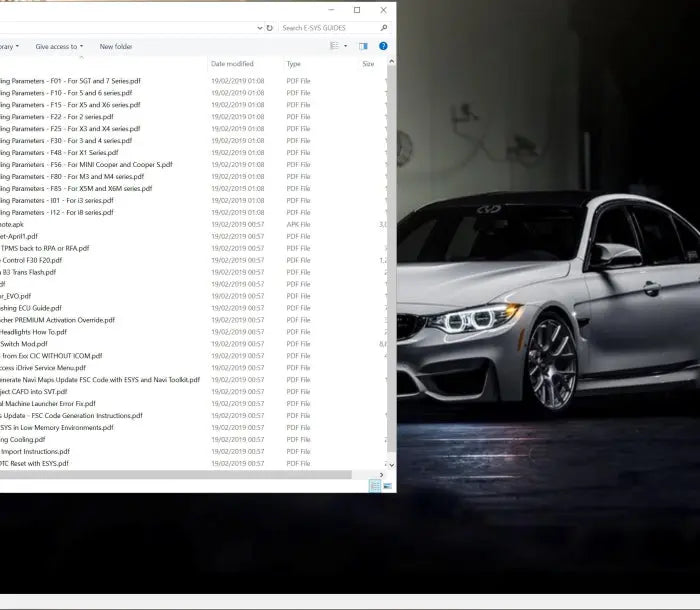This screenshot has width=700, height=610.
Task: Select PREMIUM Activation Override.pdf file
Action: [x=57, y=320]
